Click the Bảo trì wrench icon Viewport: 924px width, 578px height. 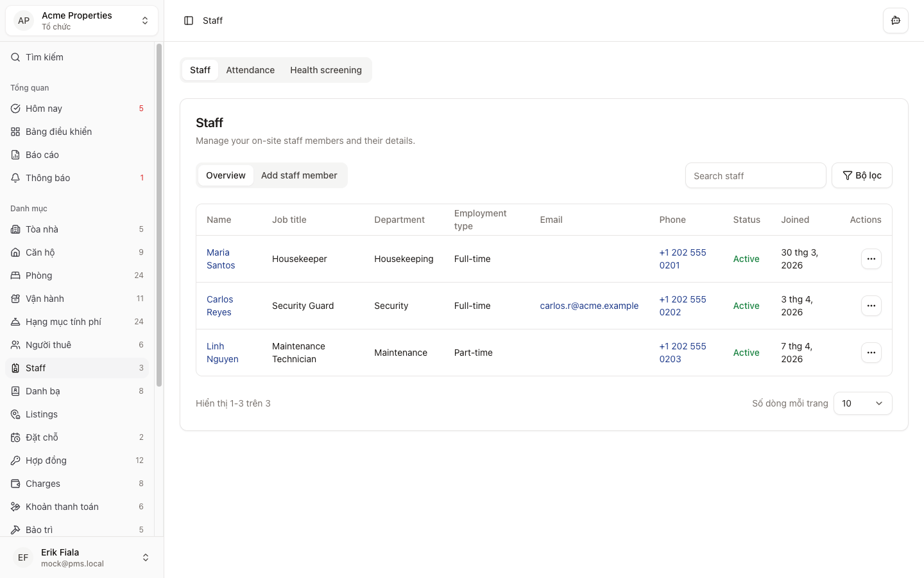[15, 530]
